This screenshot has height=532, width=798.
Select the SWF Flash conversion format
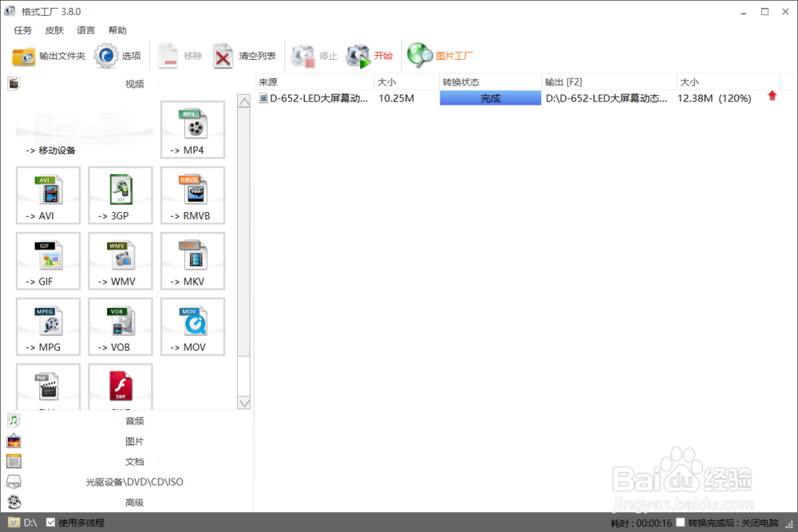coord(120,387)
